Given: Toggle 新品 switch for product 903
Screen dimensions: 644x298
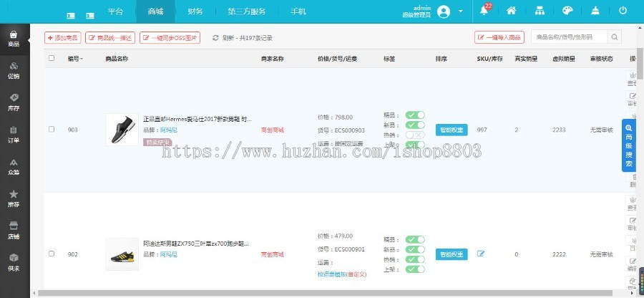Looking at the screenshot, I should click(415, 125).
